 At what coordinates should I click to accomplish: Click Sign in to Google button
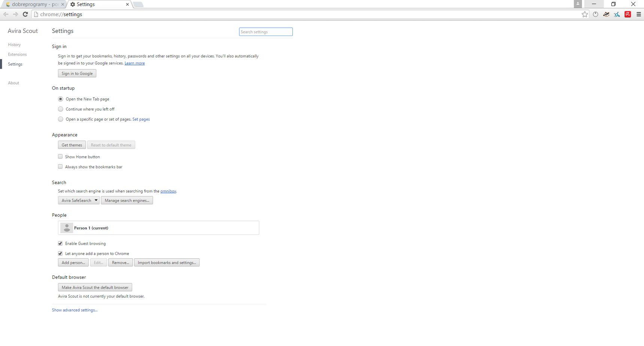pos(77,73)
